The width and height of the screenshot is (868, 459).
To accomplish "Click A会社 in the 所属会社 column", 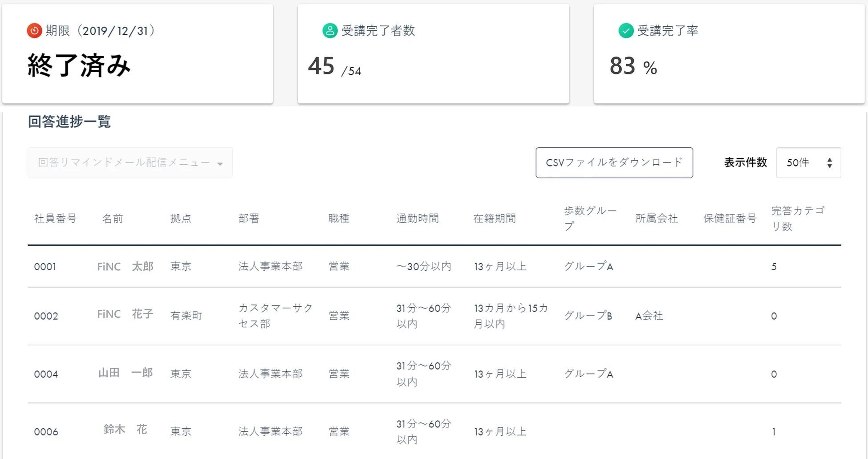I will coord(649,316).
